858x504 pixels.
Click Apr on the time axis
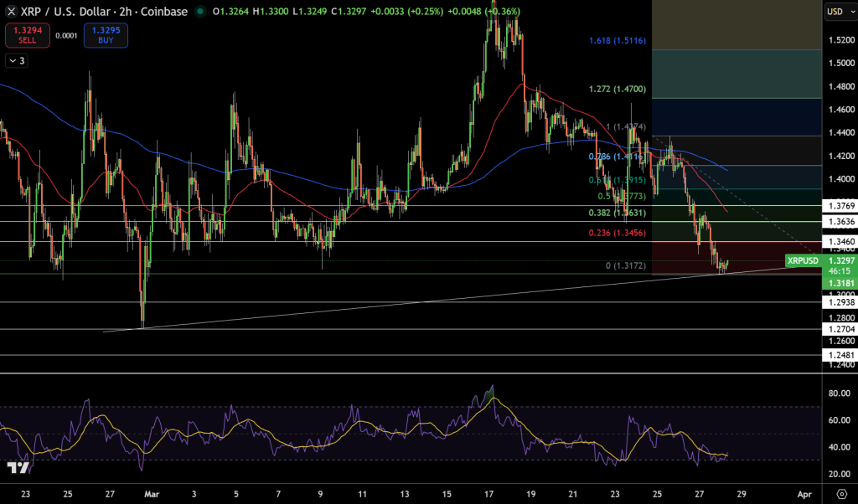pos(805,495)
